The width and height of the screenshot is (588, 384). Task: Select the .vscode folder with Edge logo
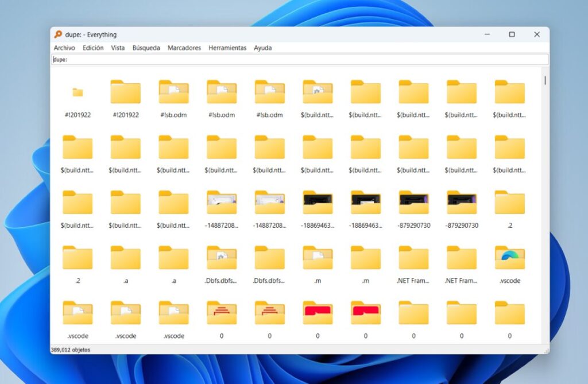[510, 258]
